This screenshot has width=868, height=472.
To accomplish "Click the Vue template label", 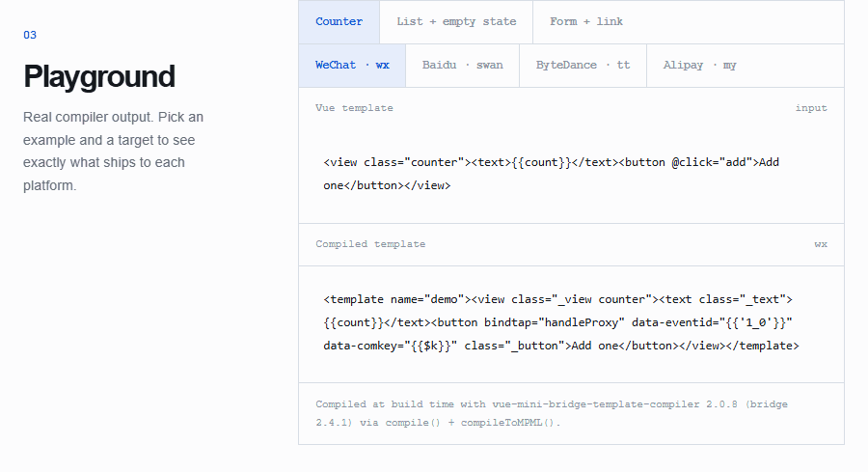I will 354,108.
